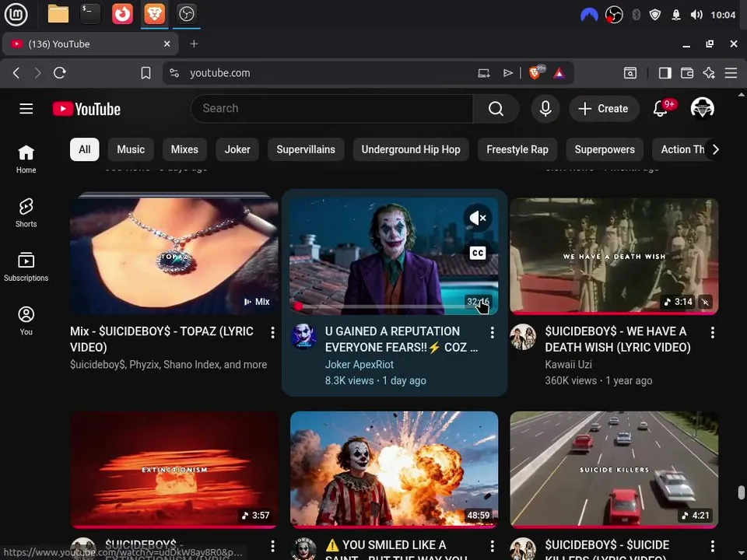Image resolution: width=747 pixels, height=560 pixels.
Task: Click the page vertical scrollbar thumb
Action: tap(741, 492)
